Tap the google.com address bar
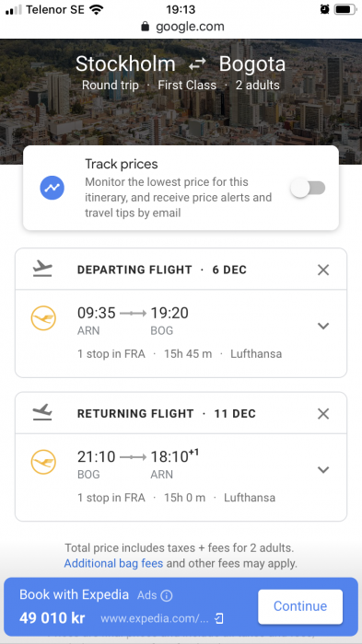This screenshot has width=362, height=644. 181,27
